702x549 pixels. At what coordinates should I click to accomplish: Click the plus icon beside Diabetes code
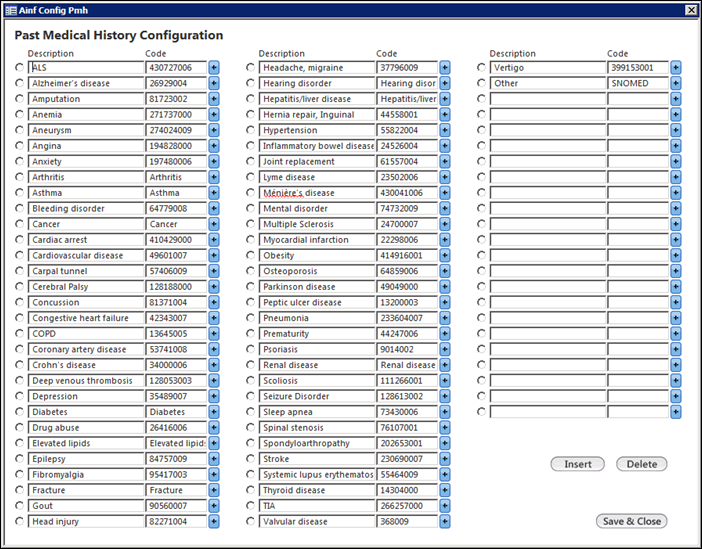point(214,412)
